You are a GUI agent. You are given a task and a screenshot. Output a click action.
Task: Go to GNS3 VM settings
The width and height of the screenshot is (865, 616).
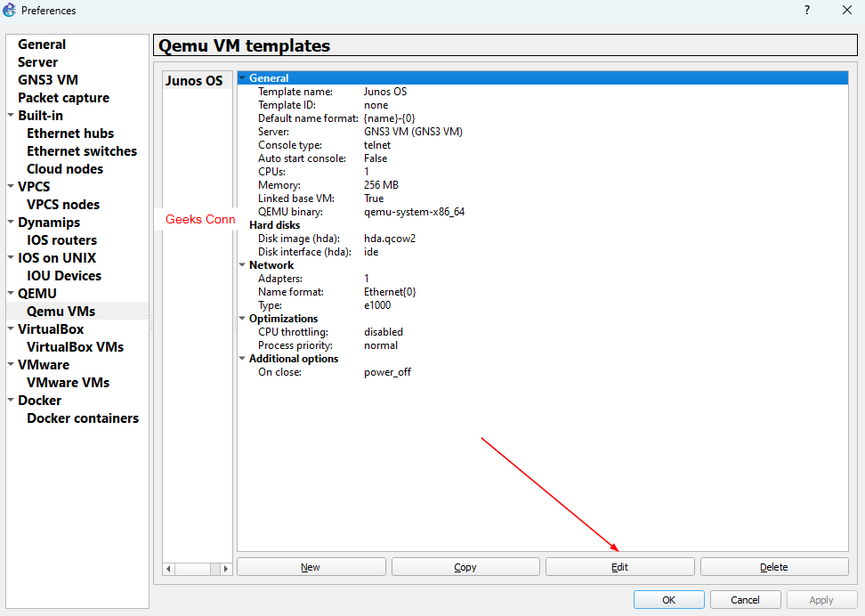click(x=48, y=80)
